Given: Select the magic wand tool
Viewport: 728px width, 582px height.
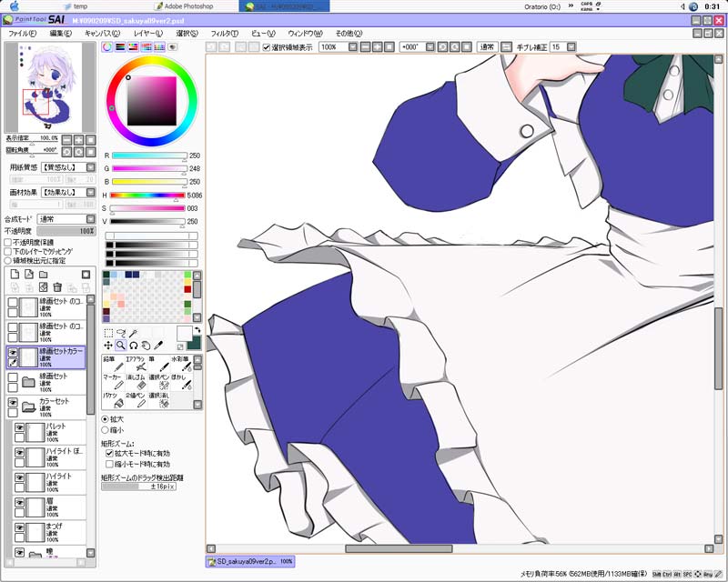Looking at the screenshot, I should pos(133,333).
